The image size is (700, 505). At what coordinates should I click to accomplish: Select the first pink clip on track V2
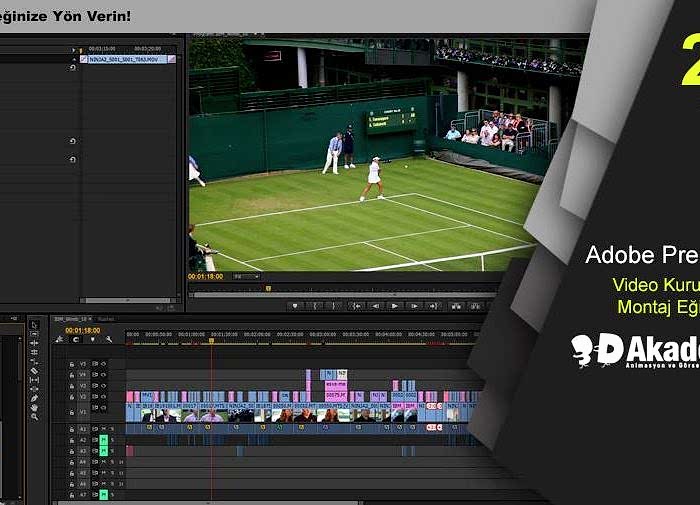click(x=129, y=396)
